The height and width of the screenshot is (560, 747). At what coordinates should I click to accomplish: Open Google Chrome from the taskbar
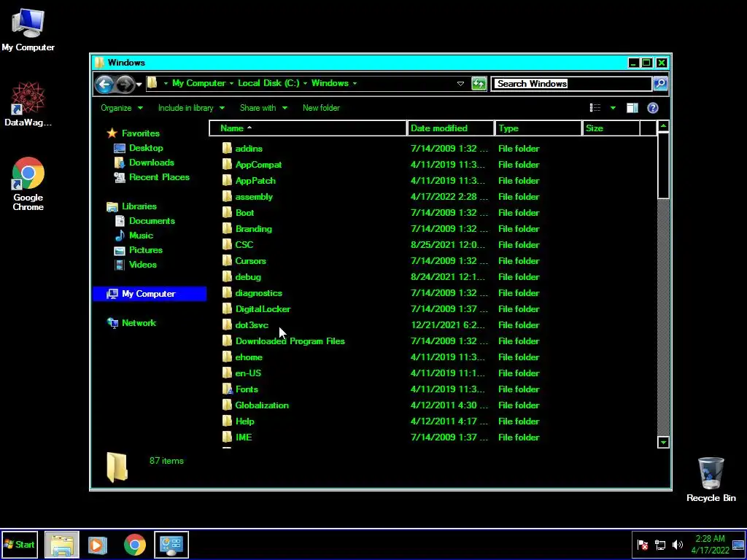(135, 544)
